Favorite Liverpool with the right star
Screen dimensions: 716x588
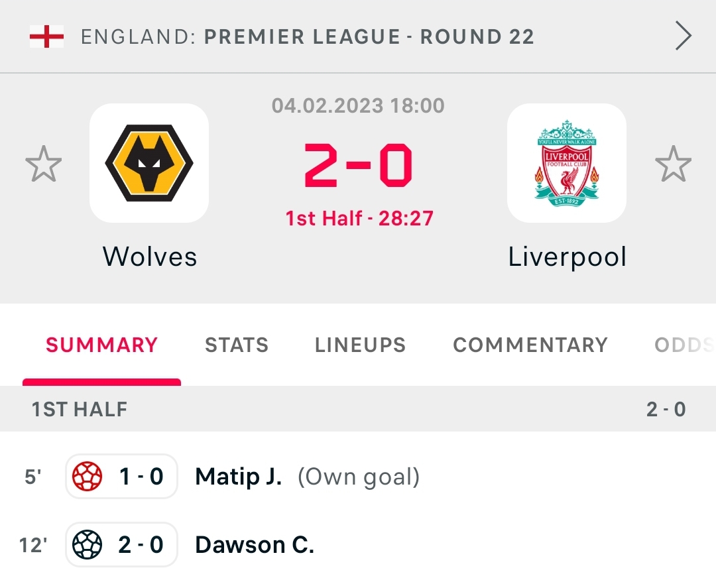tap(673, 164)
